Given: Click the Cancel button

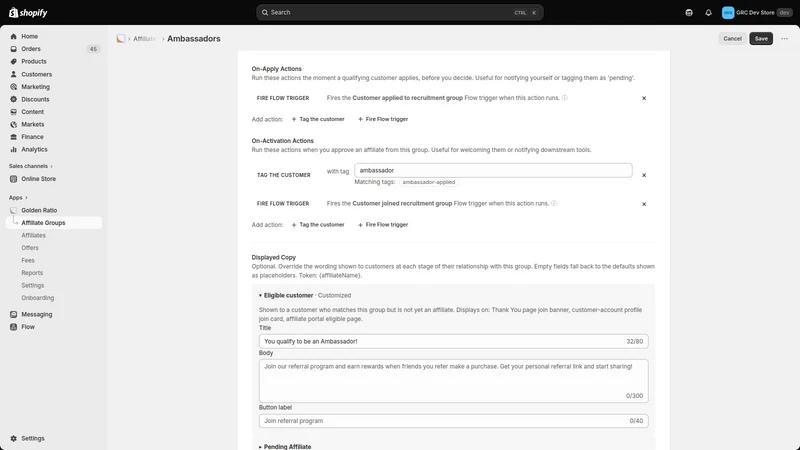Looking at the screenshot, I should coord(732,39).
